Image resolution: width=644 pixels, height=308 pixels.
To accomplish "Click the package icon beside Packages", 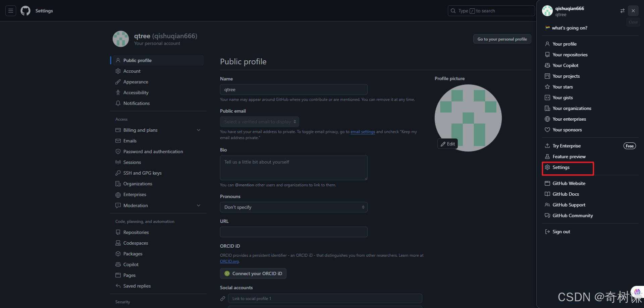I will pos(118,254).
